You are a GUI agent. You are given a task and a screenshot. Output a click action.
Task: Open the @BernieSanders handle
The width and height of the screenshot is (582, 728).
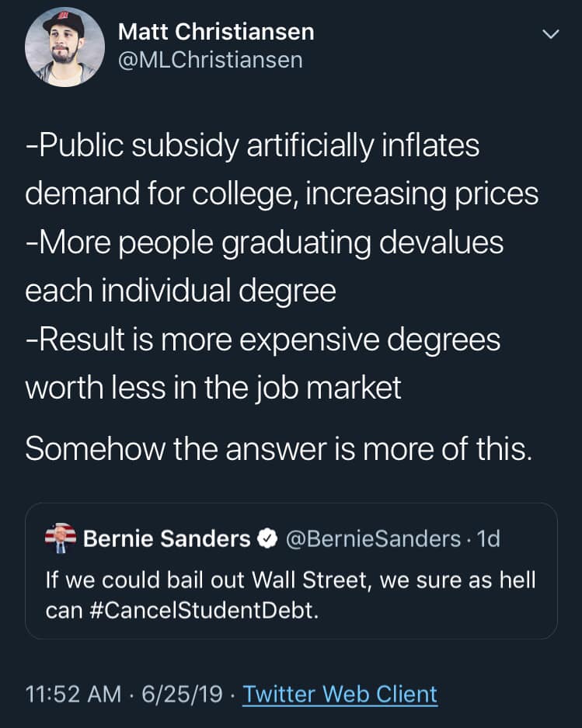point(374,538)
